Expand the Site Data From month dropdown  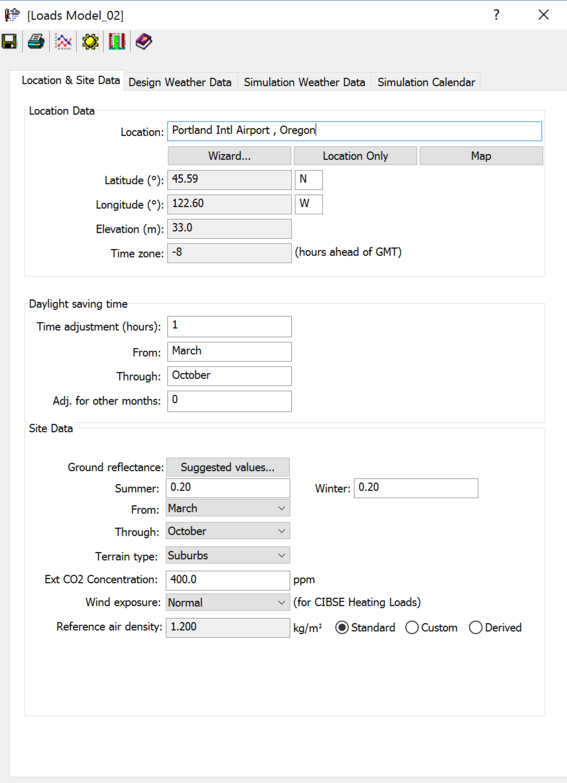(x=228, y=508)
